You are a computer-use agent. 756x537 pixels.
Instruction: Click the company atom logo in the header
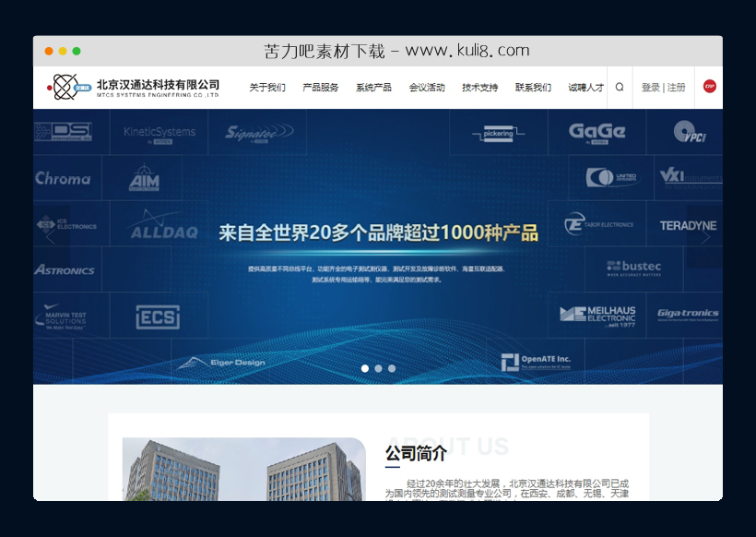pos(65,88)
